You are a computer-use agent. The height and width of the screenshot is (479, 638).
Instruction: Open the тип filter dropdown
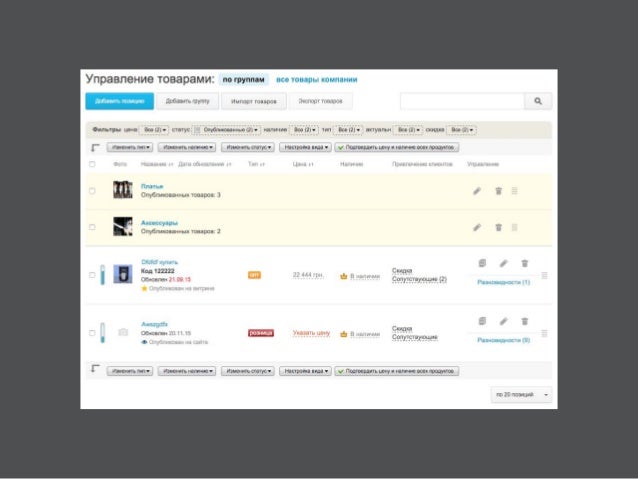tap(349, 130)
